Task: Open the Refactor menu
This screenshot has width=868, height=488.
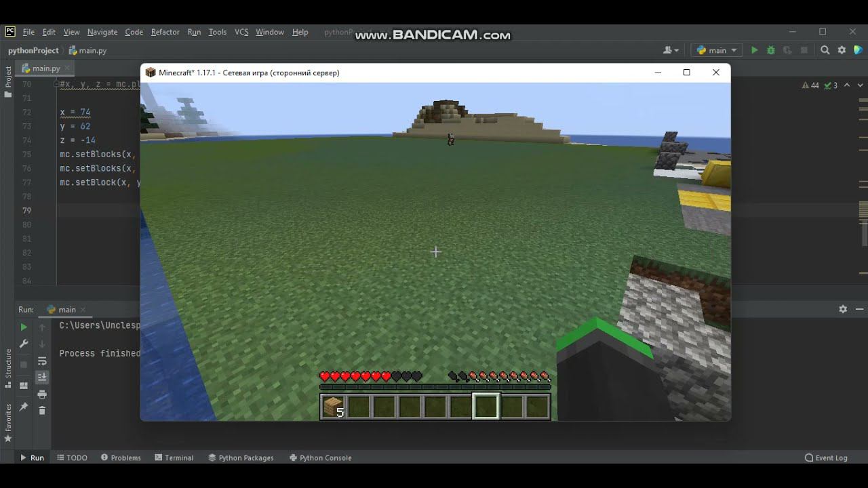Action: 165,32
